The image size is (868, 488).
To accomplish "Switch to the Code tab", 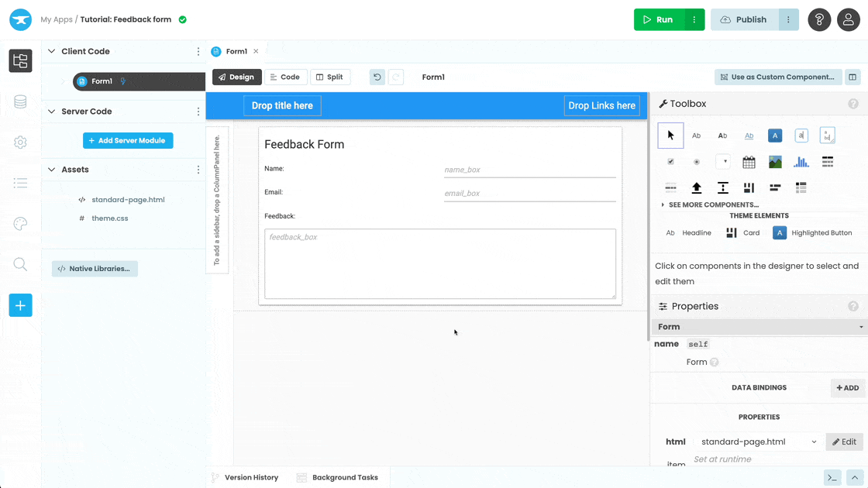I will tap(286, 77).
